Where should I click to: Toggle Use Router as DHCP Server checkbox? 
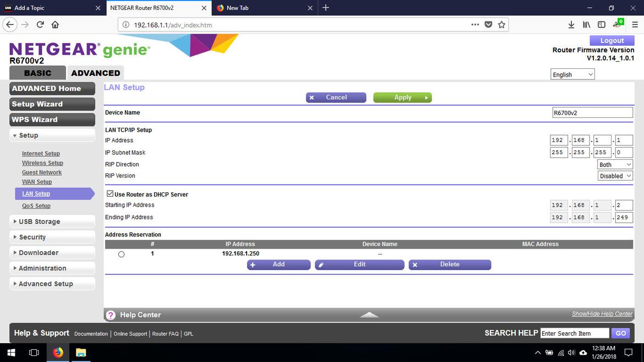point(110,194)
